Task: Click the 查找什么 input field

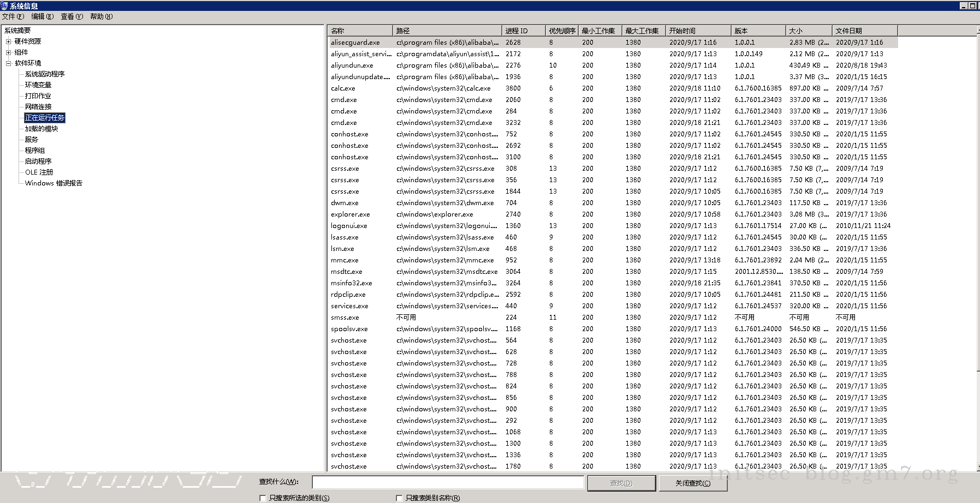Action: click(x=448, y=482)
